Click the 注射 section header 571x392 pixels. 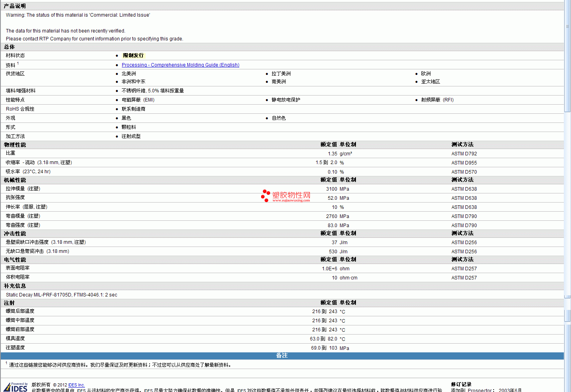point(10,303)
